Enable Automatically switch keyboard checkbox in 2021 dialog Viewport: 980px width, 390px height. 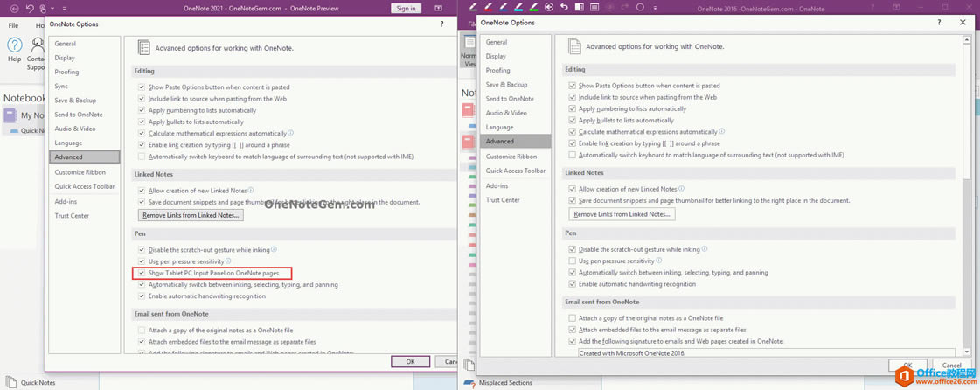pos(142,157)
